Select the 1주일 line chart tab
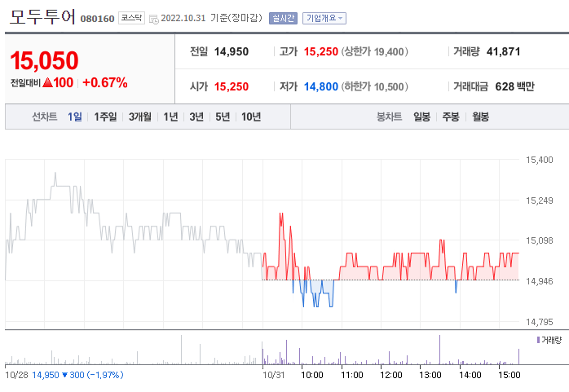 click(105, 117)
